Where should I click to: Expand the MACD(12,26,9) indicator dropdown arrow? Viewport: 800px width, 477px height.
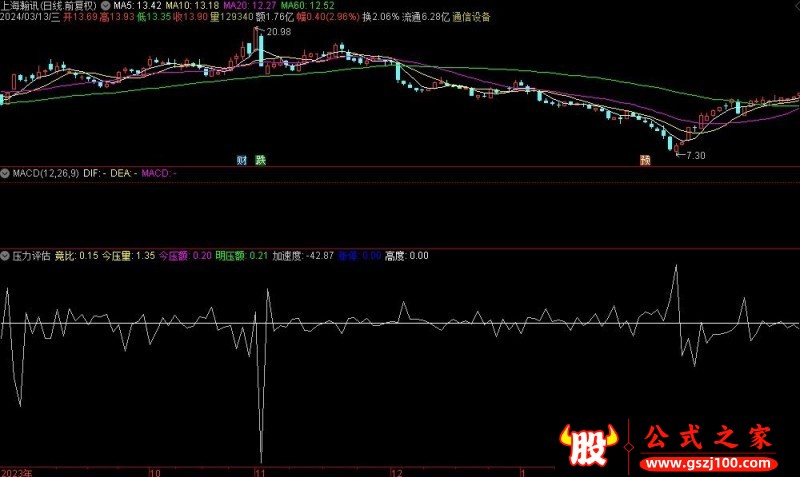[x=5, y=173]
